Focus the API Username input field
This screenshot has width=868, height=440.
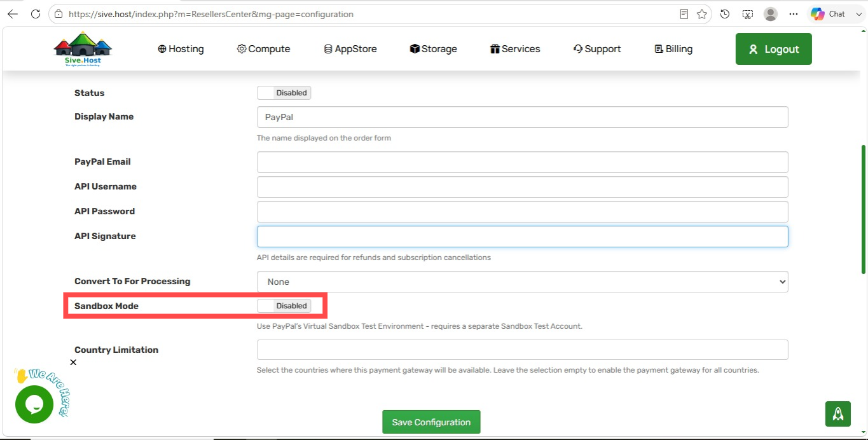pyautogui.click(x=523, y=187)
